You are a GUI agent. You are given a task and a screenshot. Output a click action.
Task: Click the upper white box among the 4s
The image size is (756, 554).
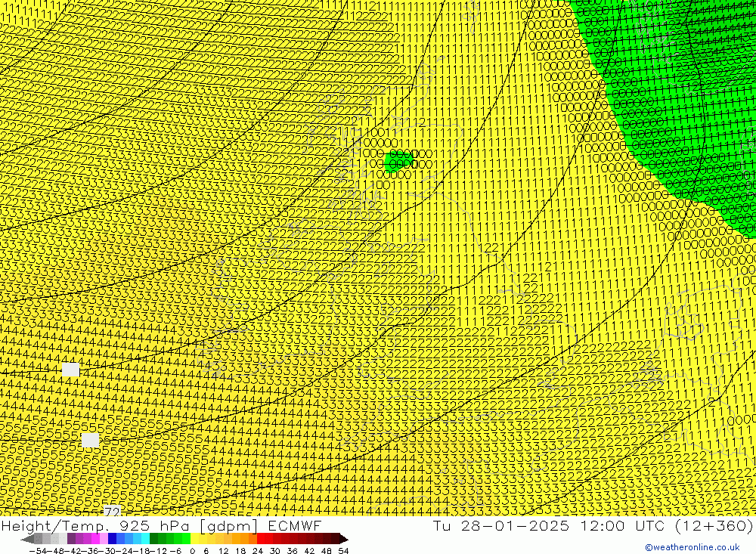[x=70, y=370]
